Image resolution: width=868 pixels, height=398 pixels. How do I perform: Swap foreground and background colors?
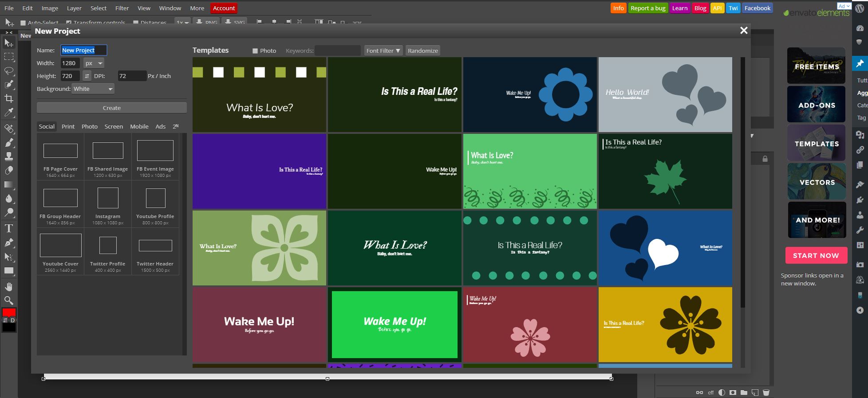(x=5, y=320)
